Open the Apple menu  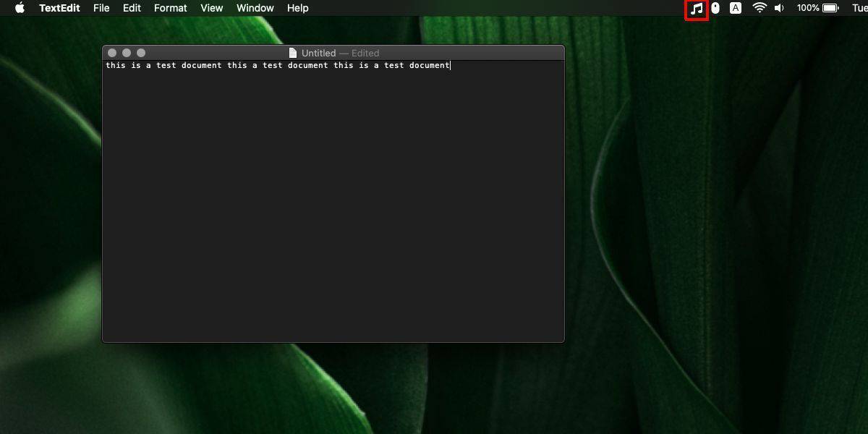click(x=20, y=8)
